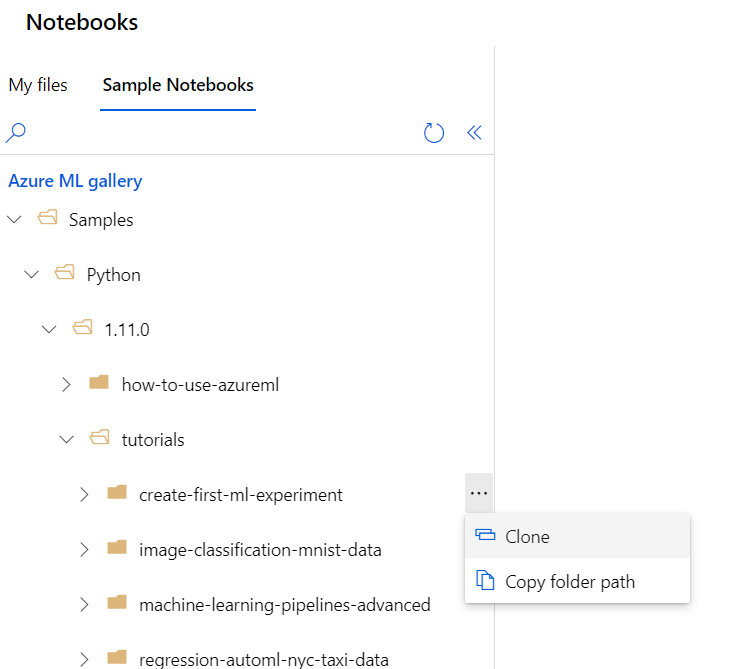Viewport: 754px width, 669px height.
Task: Expand the regression-automl-nyc-taxi-data chevron
Action: point(84,659)
